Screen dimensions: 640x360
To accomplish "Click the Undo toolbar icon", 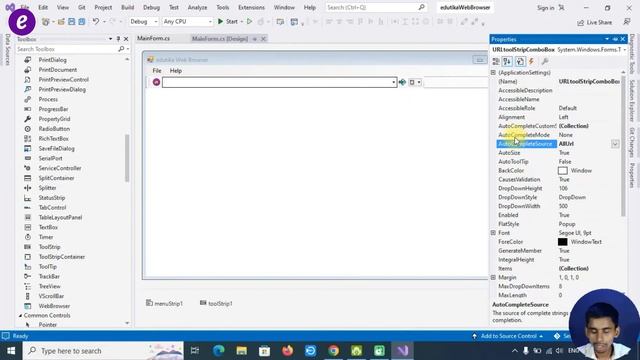I will [96, 21].
